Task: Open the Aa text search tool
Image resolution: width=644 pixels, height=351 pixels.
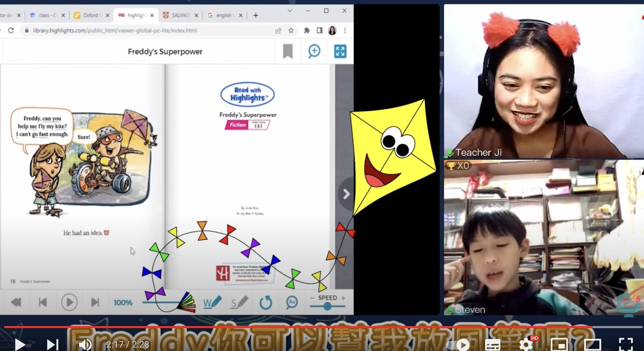Action: point(292,302)
